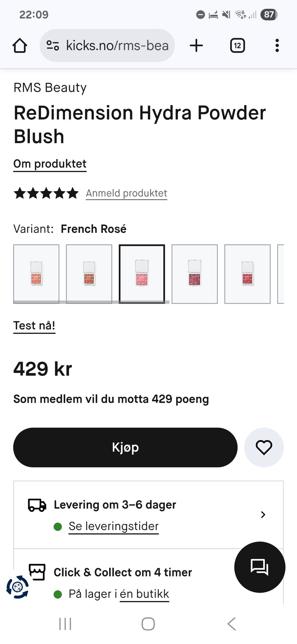
Task: Open a new tab with plus icon
Action: point(196,46)
